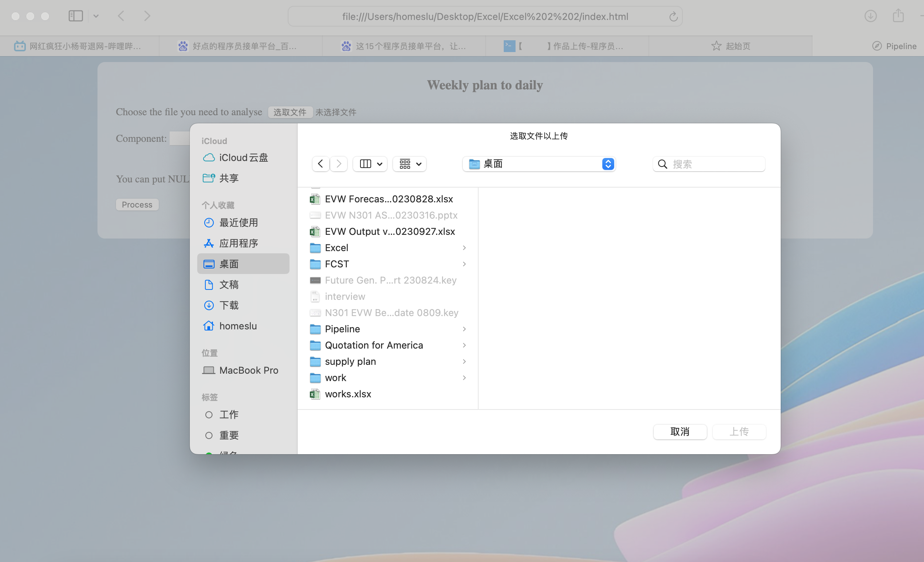This screenshot has height=562, width=924.
Task: Select the Quotation for America folder
Action: [388, 345]
